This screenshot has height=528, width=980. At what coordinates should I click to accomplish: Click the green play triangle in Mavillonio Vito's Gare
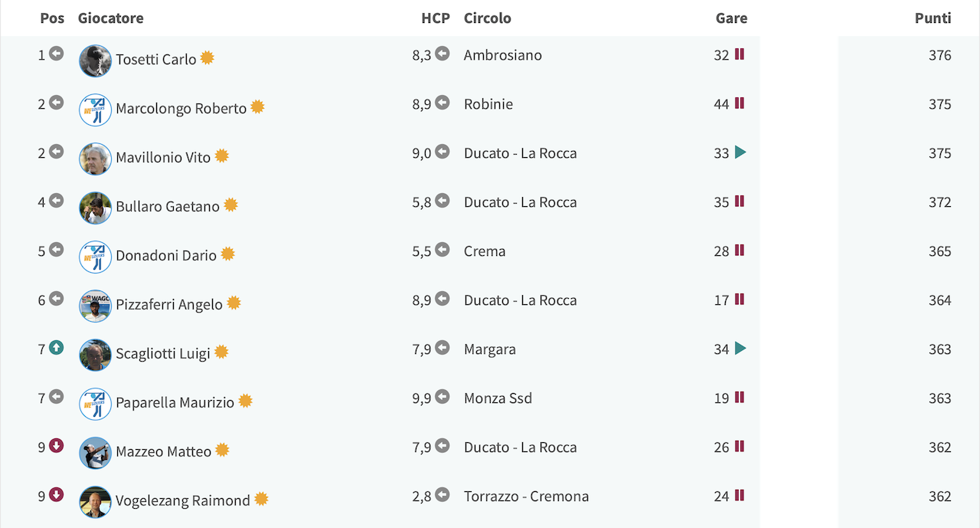(x=740, y=152)
